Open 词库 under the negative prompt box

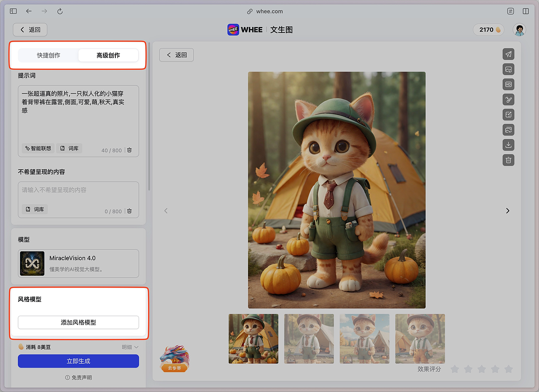[35, 209]
